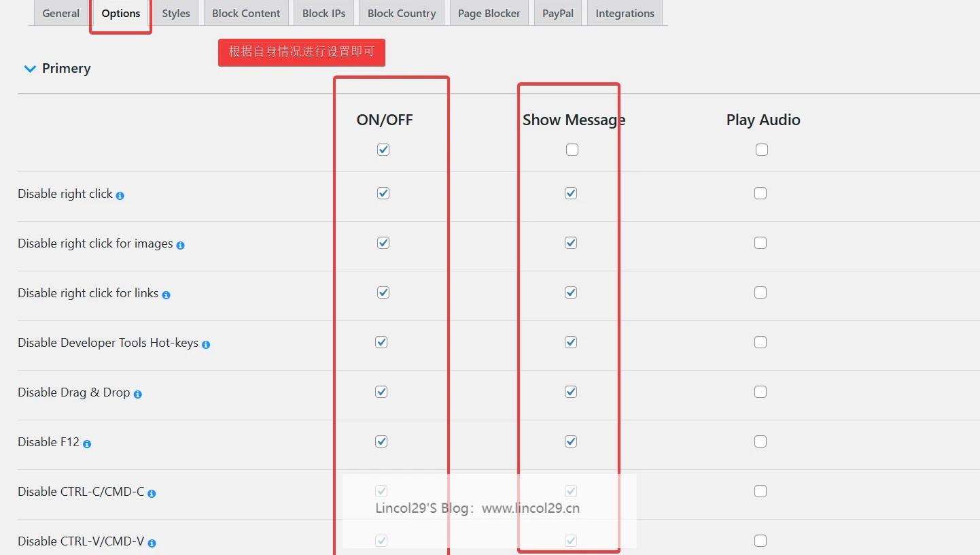
Task: Click info icon beside Disable Drag & Drop
Action: (137, 394)
